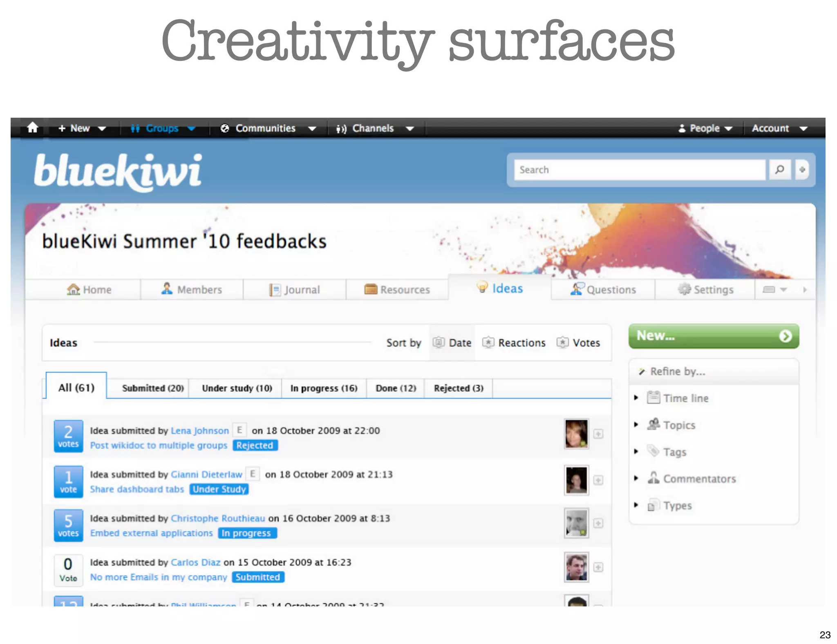Open the New dropdown in top bar
The image size is (837, 644).
point(82,128)
